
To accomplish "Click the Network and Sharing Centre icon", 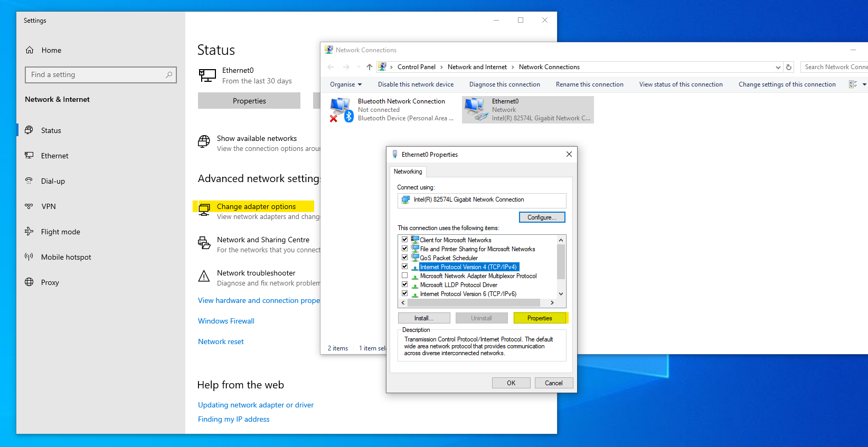I will [204, 243].
